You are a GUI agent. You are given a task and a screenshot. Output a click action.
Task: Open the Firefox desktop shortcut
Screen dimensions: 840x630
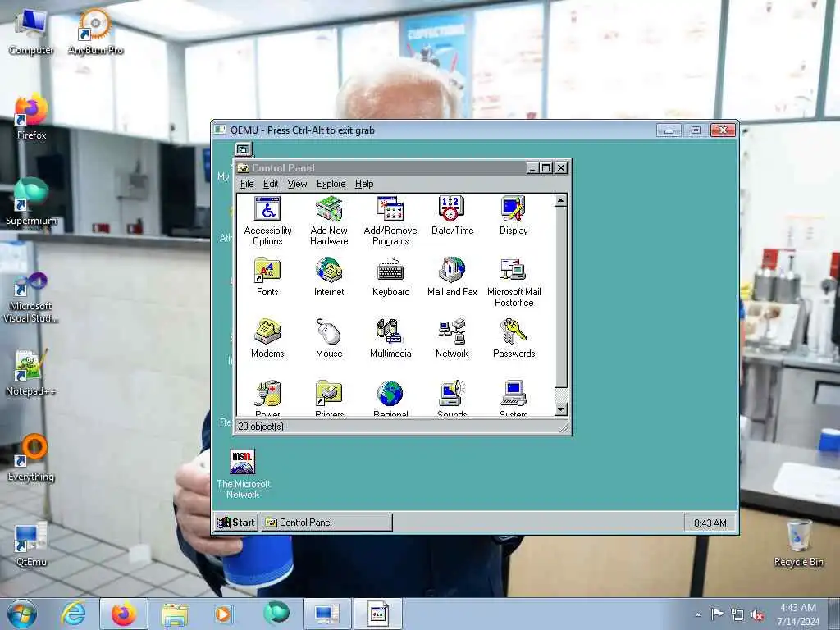tap(31, 117)
